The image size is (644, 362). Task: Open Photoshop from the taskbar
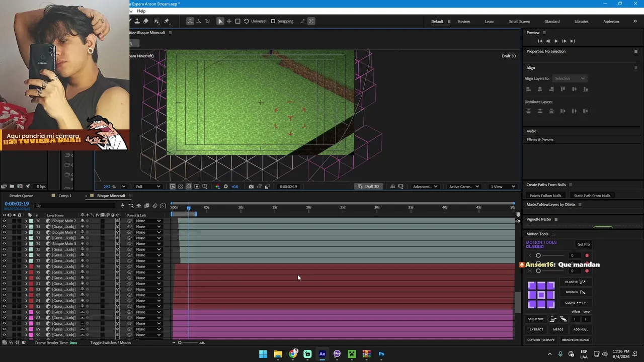pyautogui.click(x=381, y=354)
